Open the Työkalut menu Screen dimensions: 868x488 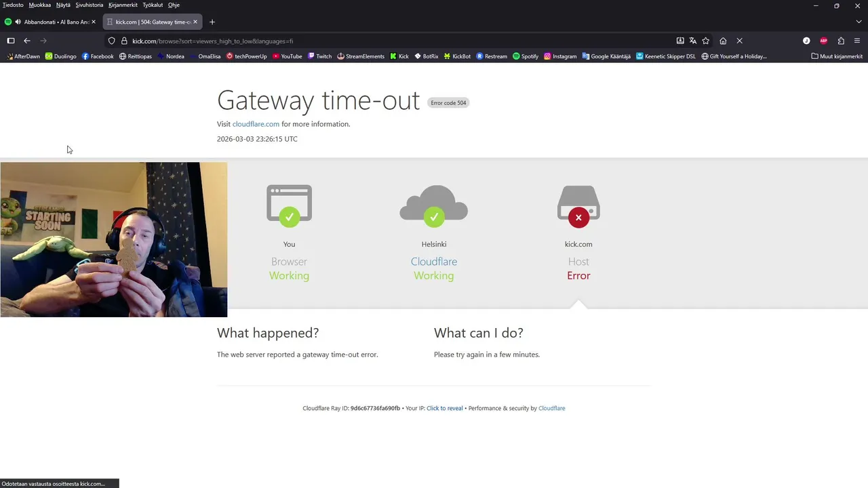pos(153,5)
